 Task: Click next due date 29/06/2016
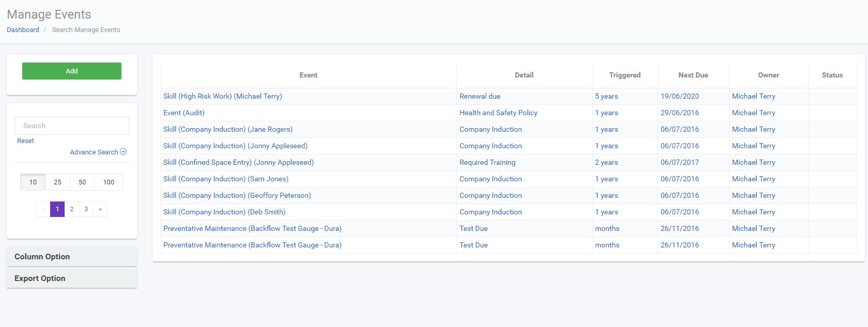[x=680, y=113]
